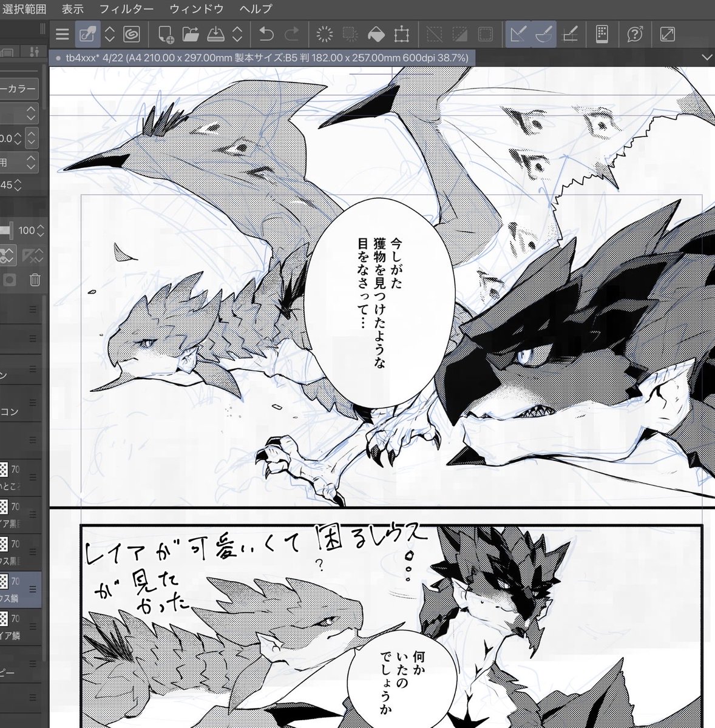This screenshot has width=715, height=728.
Task: Click the layer opacity slider
Action: pos(7,231)
